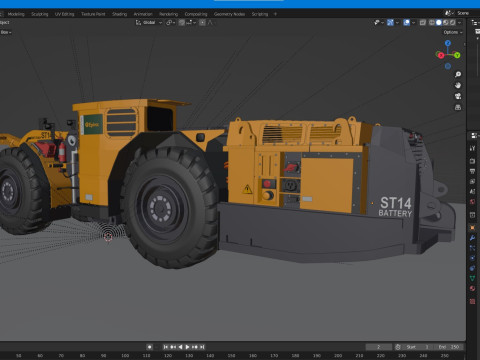Screen dimensions: 480x360
Task: Click the current frame number field
Action: pos(379,347)
